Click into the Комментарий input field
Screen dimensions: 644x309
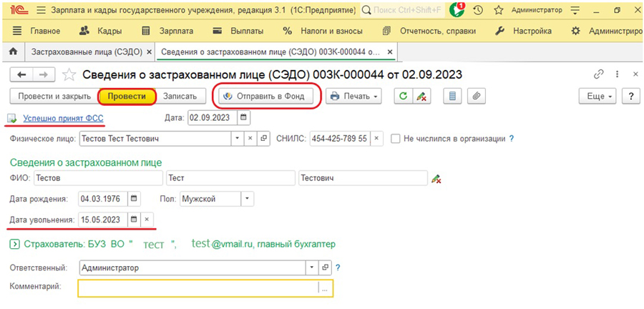pos(197,288)
